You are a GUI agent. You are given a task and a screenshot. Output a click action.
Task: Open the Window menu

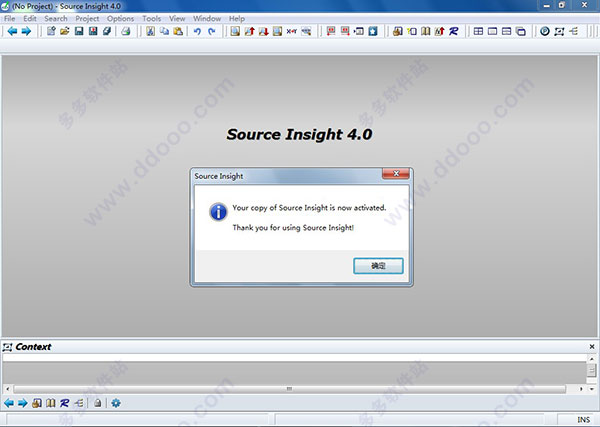tap(207, 18)
